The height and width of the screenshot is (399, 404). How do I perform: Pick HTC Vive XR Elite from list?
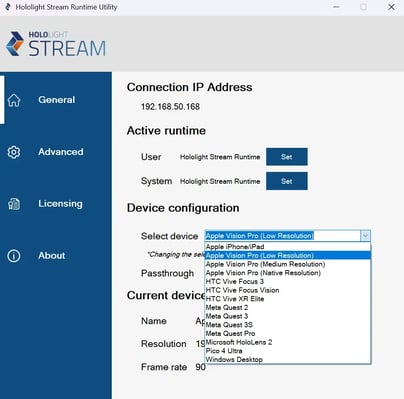288,299
